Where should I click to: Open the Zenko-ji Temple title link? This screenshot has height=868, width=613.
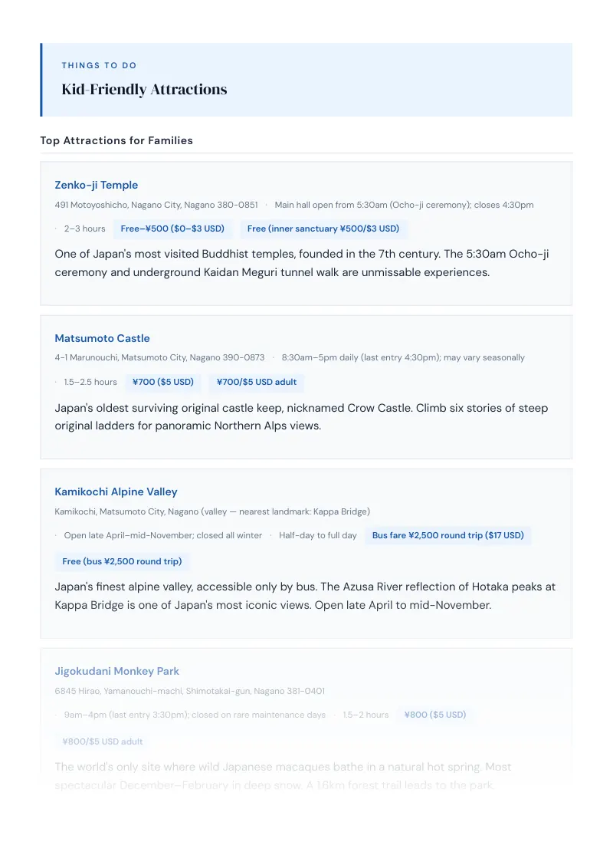[x=97, y=185]
